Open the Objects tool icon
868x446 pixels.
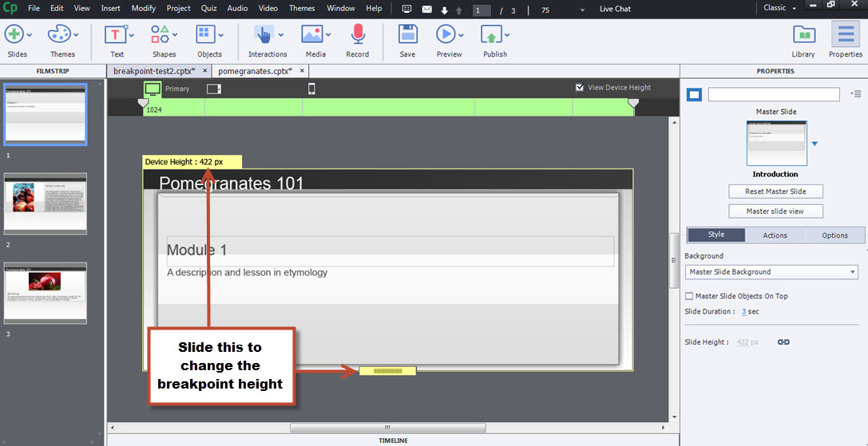pyautogui.click(x=205, y=34)
